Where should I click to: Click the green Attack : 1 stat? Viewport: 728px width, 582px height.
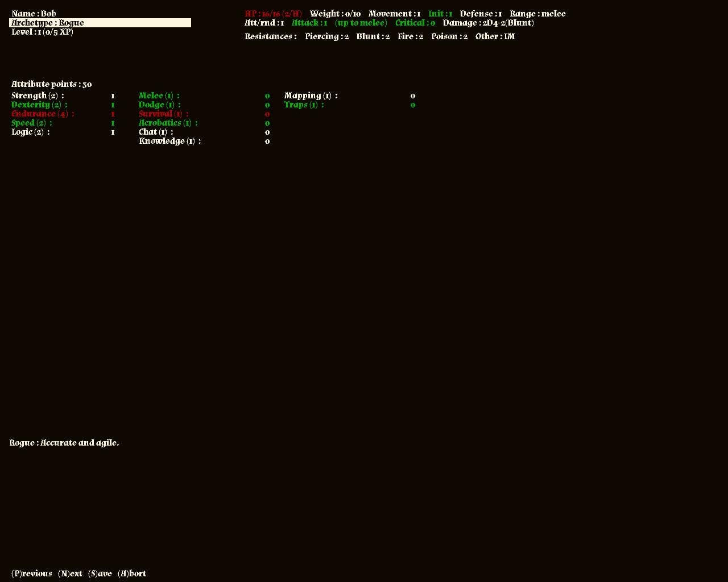click(309, 23)
